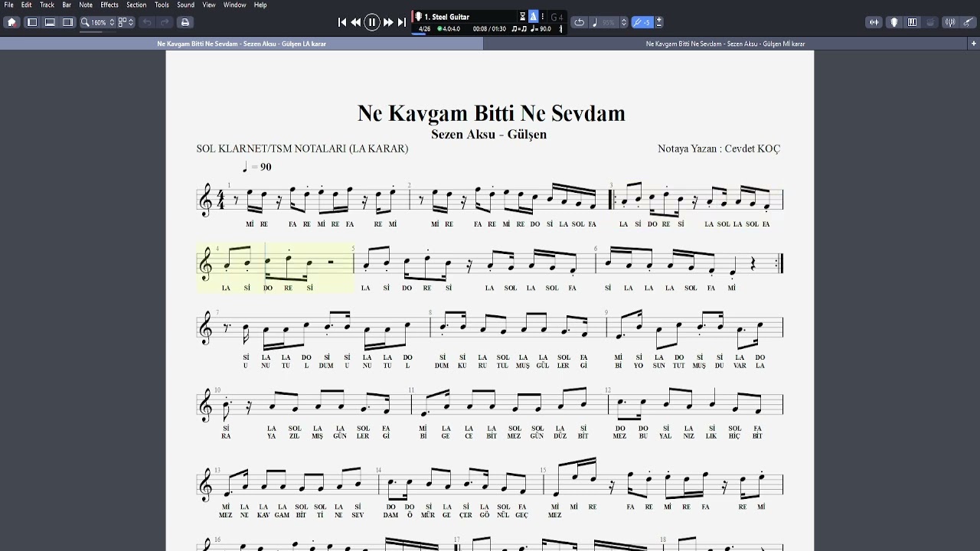Screen dimensions: 980x551
Task: Show the piano keyboard view
Action: [912, 22]
